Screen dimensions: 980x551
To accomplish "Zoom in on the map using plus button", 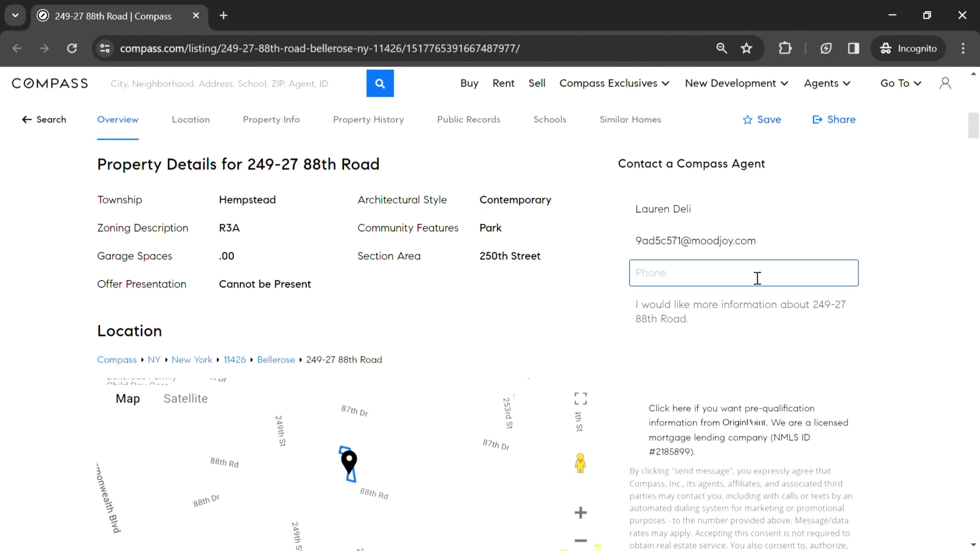I will pos(580,513).
